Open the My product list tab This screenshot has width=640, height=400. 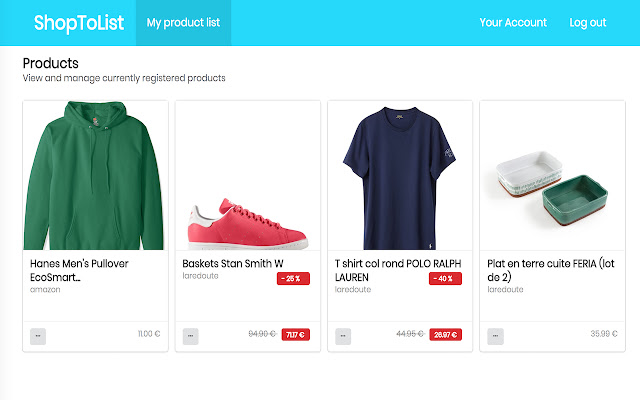click(x=183, y=22)
